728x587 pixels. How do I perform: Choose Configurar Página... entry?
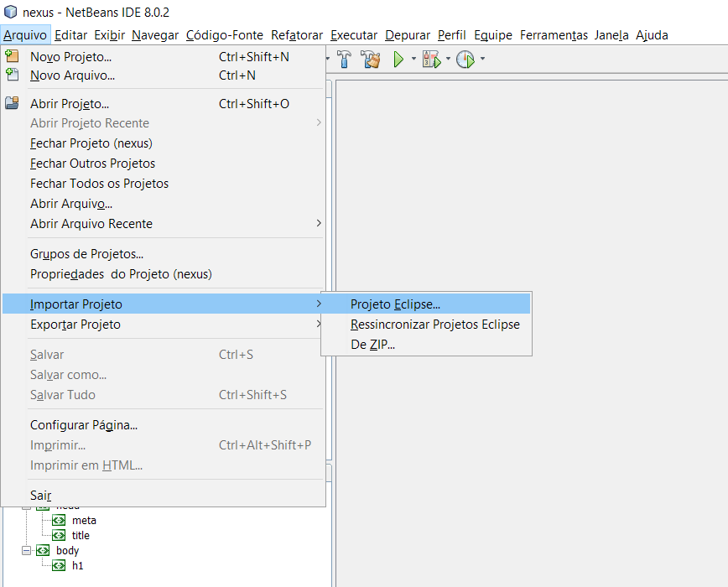(x=163, y=424)
